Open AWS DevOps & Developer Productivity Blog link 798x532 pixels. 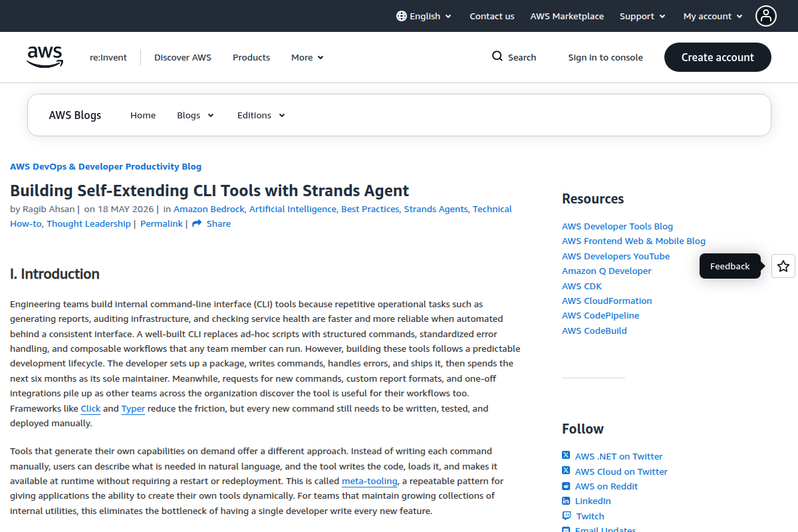tap(106, 166)
